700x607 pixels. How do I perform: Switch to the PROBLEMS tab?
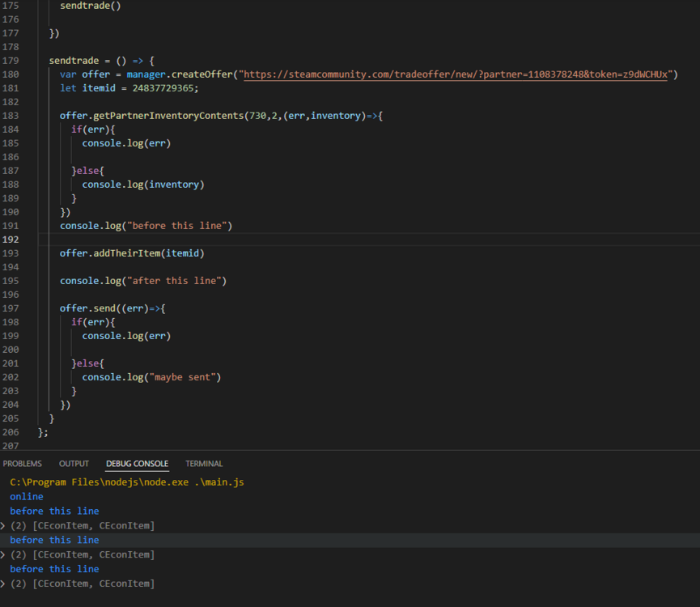tap(22, 464)
